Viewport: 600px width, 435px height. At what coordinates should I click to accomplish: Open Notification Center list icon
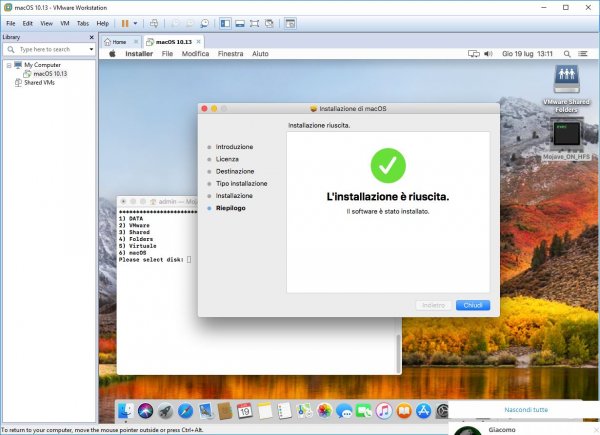coord(583,54)
